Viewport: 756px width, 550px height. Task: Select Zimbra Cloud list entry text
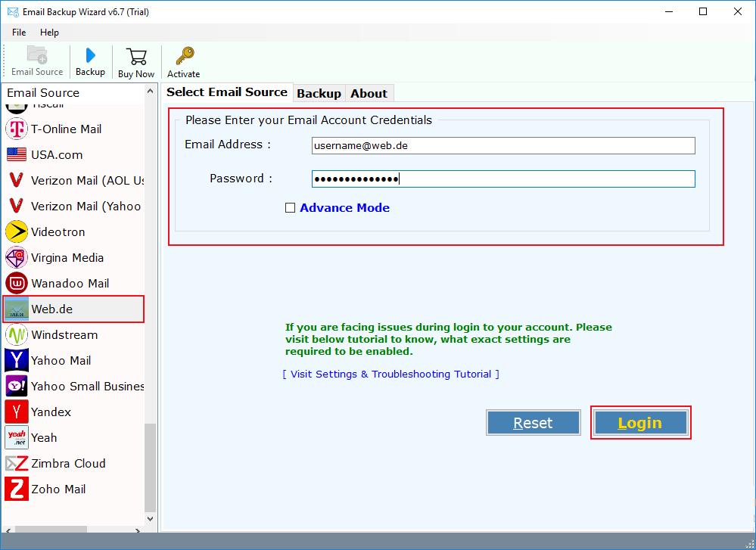click(x=68, y=463)
